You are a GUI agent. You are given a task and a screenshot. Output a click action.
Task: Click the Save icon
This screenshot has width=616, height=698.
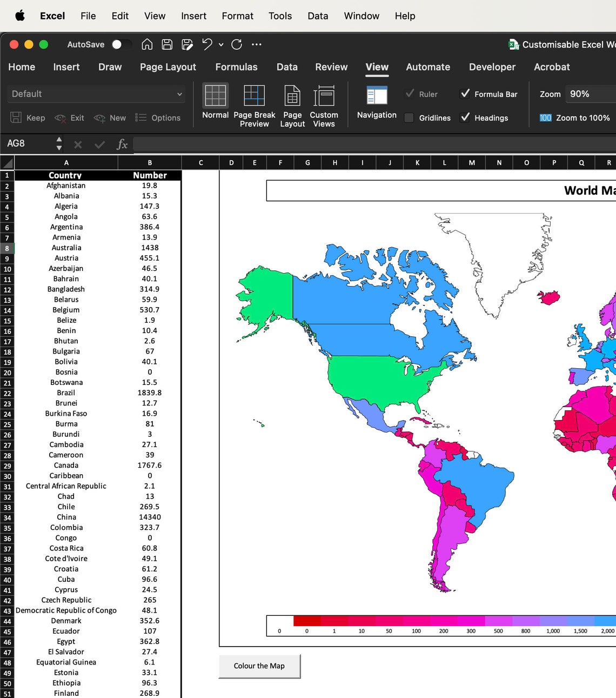point(167,44)
